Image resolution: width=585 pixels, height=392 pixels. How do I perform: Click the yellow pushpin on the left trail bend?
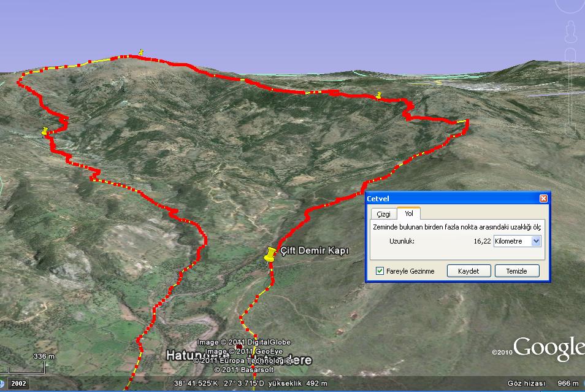[x=44, y=131]
